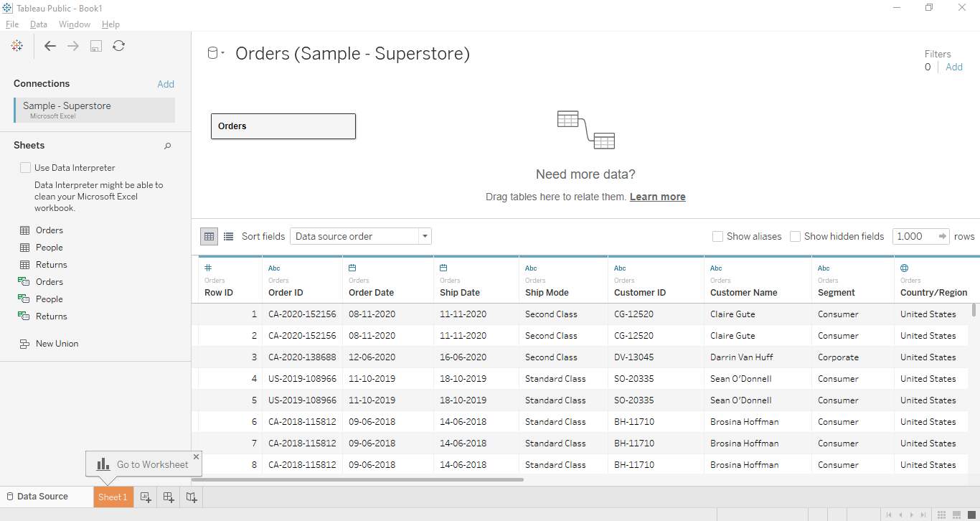980x521 pixels.
Task: Open the Data menu
Action: [x=39, y=24]
